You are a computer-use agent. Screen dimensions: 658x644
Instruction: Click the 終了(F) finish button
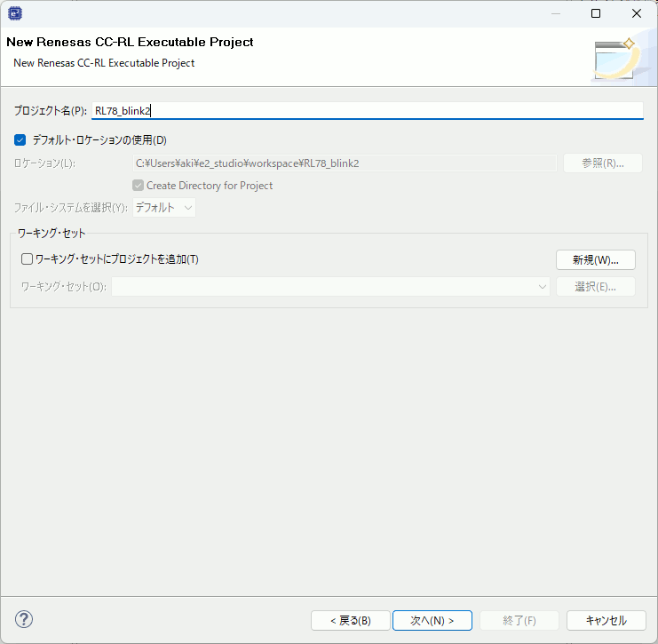[519, 621]
